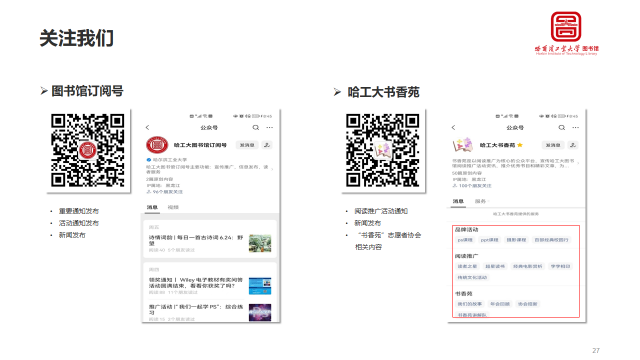Screen dimensions: 640x360
Task: Tap the search icon in 哈工大书香苑 screen
Action: coord(562,128)
